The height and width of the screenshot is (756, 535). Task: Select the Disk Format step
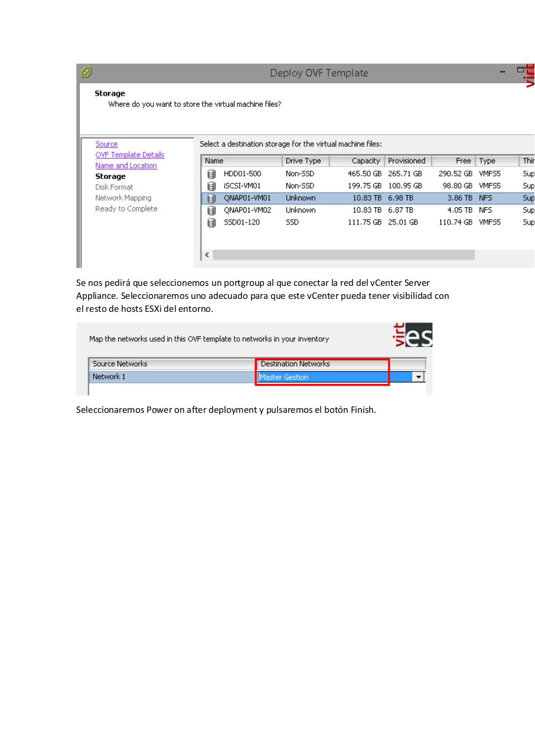115,187
